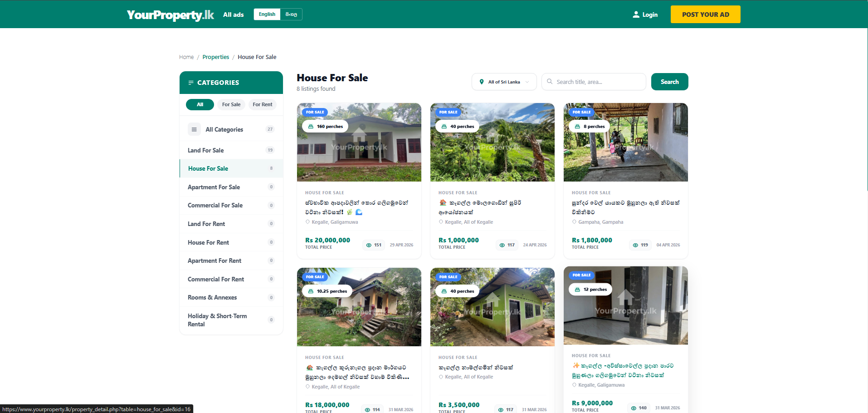
Task: Click the 160 perches land size badge
Action: pyautogui.click(x=325, y=127)
